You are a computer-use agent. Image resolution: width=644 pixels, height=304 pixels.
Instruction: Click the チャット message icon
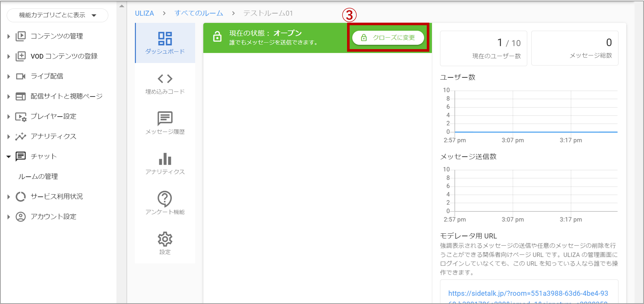coord(21,157)
